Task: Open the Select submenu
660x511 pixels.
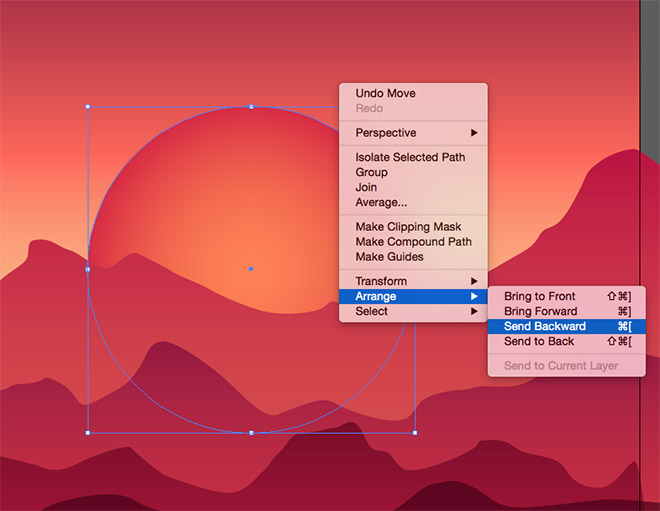Action: (413, 311)
